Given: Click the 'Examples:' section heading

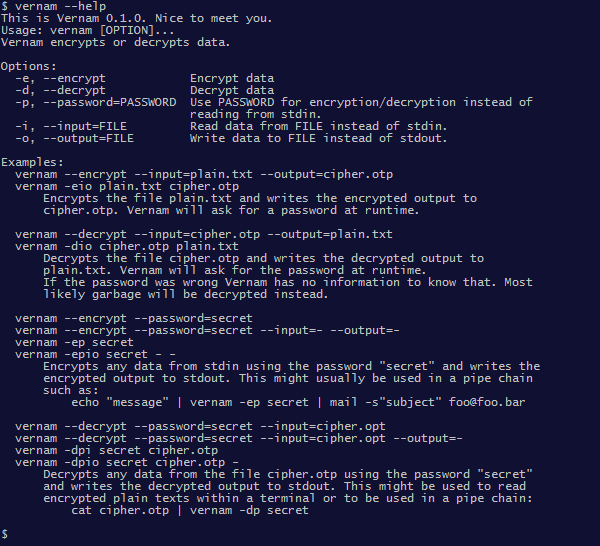Looking at the screenshot, I should pos(32,162).
